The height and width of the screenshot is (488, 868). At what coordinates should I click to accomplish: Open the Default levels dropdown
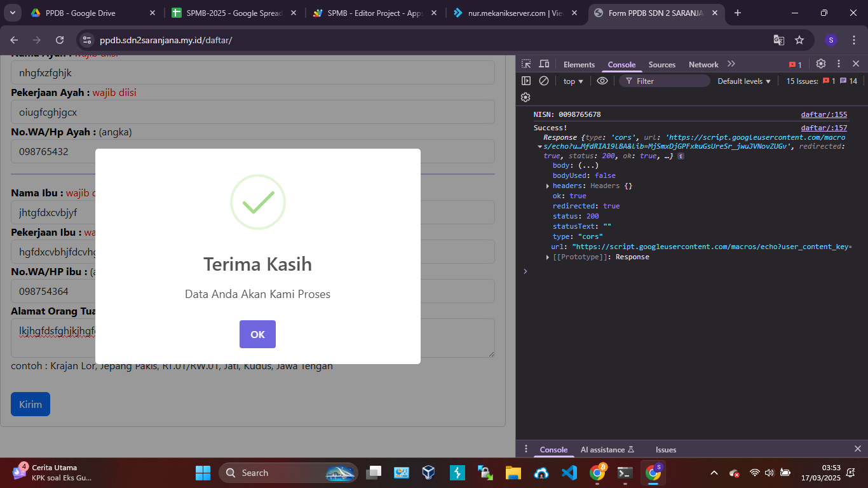tap(744, 81)
